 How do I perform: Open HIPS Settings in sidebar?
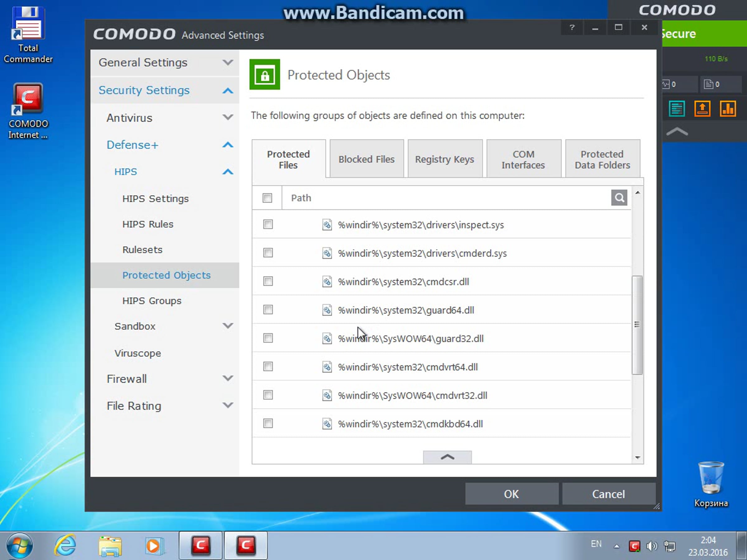156,198
